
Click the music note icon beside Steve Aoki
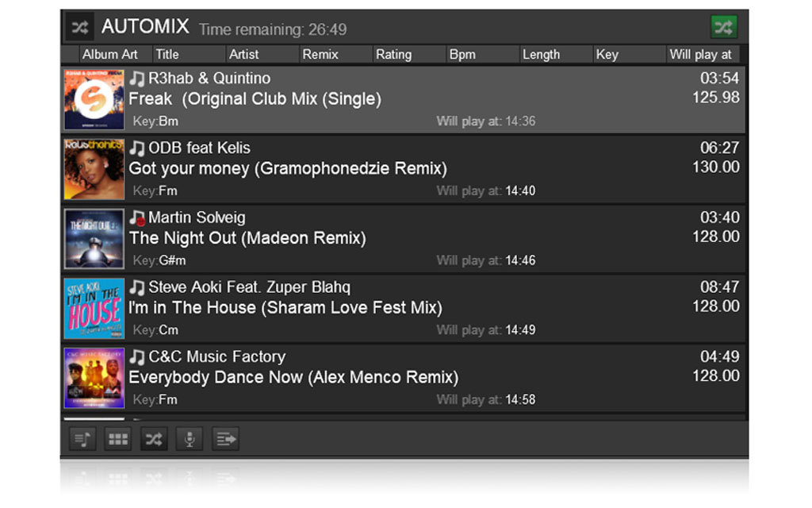(x=136, y=287)
